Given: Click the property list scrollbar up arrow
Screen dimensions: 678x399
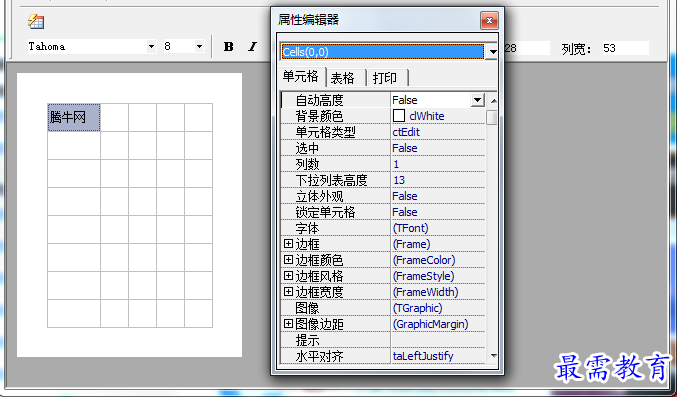Looking at the screenshot, I should (492, 101).
